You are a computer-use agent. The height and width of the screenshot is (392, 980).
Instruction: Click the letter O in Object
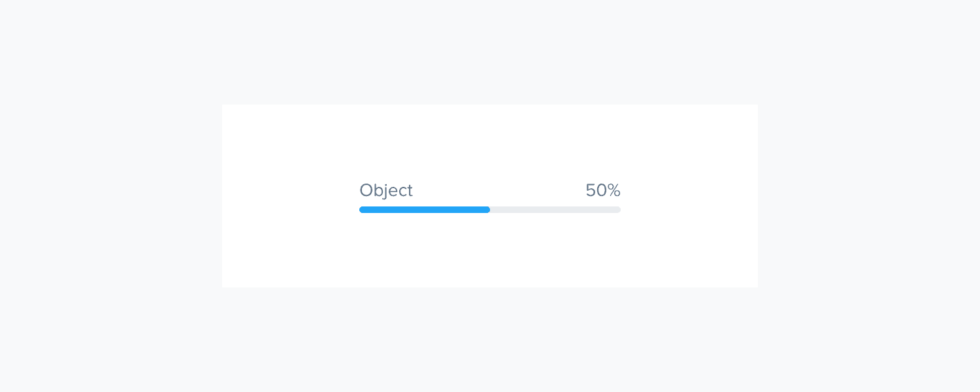(x=367, y=190)
